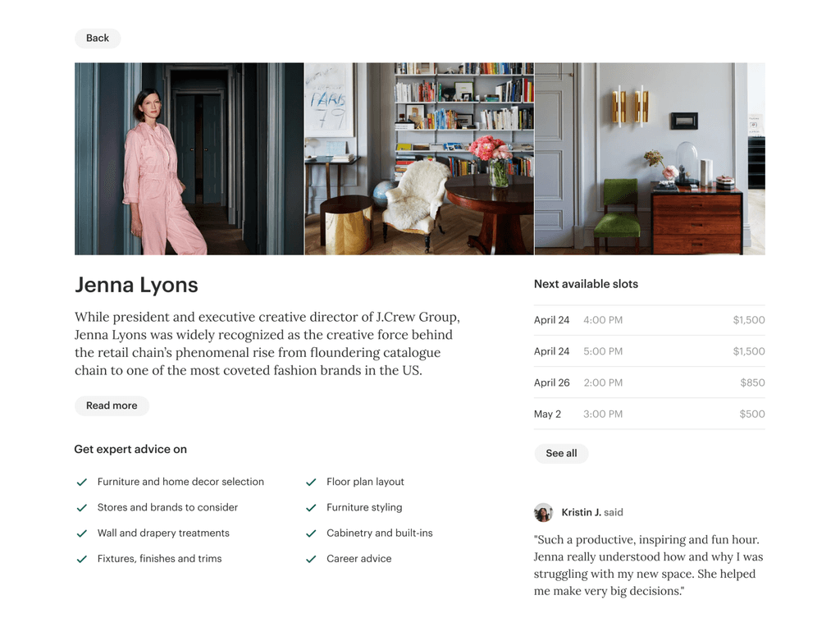Click the J.Crew biography paragraph

267,344
